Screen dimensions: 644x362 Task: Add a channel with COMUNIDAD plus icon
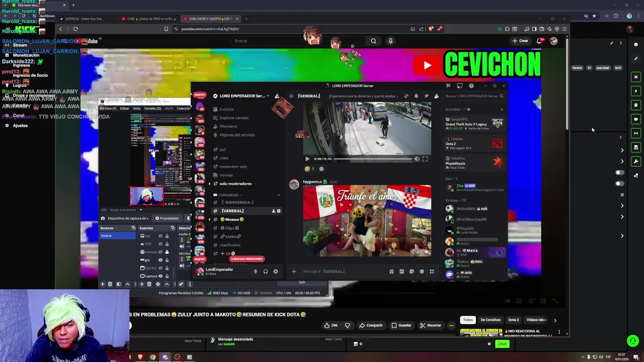pyautogui.click(x=279, y=195)
